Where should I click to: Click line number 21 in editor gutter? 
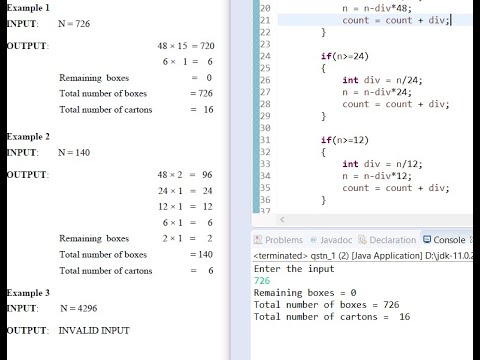[265, 20]
